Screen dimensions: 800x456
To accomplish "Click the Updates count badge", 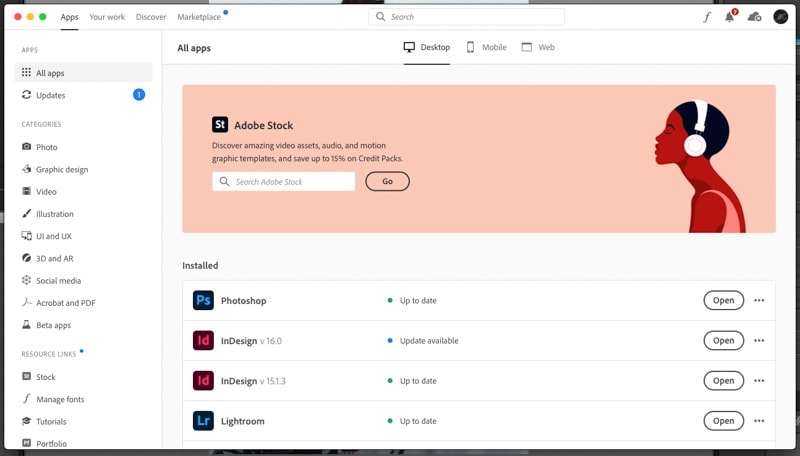I will 139,95.
